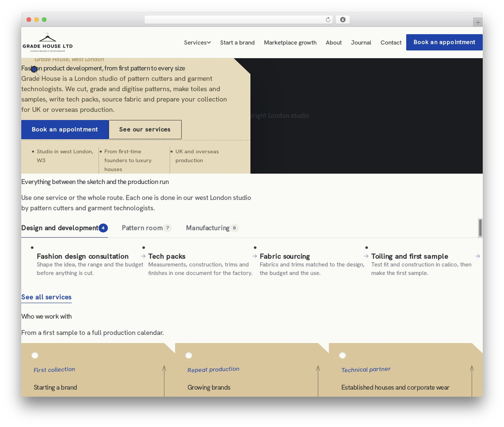Click the Grade House LTD hanger logo
Image resolution: width=504 pixels, height=427 pixels.
click(x=48, y=43)
